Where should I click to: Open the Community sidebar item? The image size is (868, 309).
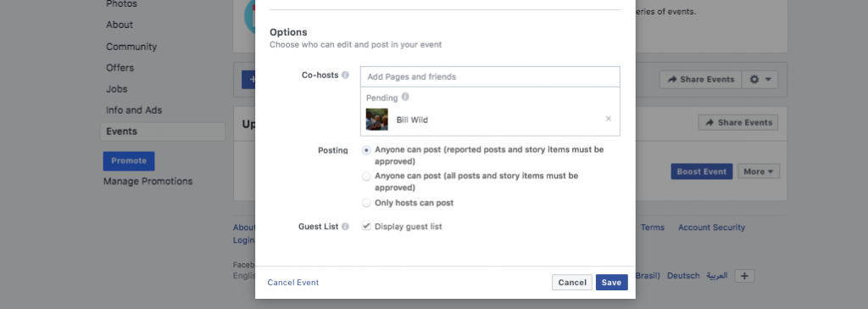131,47
